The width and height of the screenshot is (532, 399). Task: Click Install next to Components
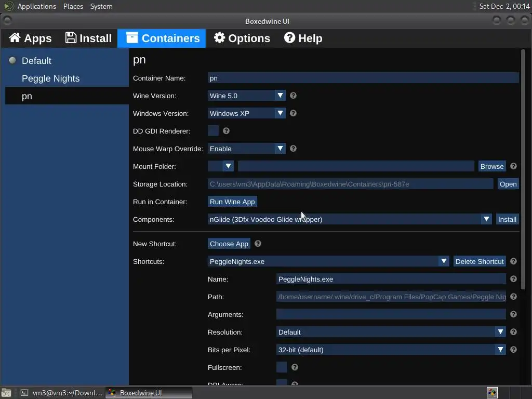[x=507, y=219]
